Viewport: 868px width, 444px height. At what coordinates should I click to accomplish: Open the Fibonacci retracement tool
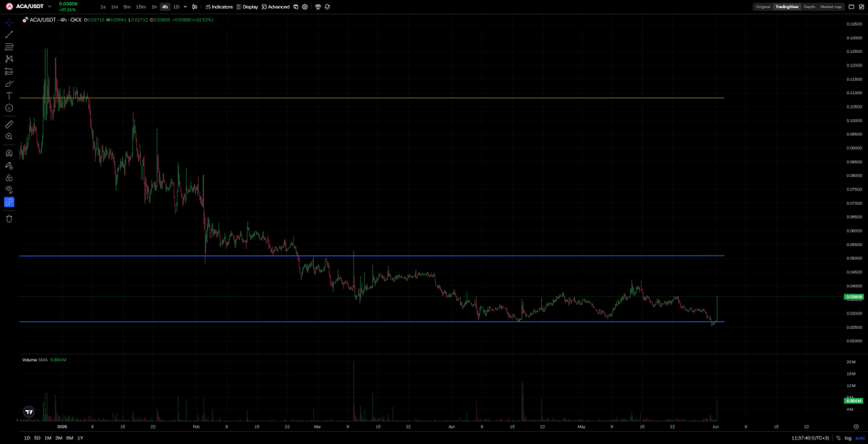[9, 47]
